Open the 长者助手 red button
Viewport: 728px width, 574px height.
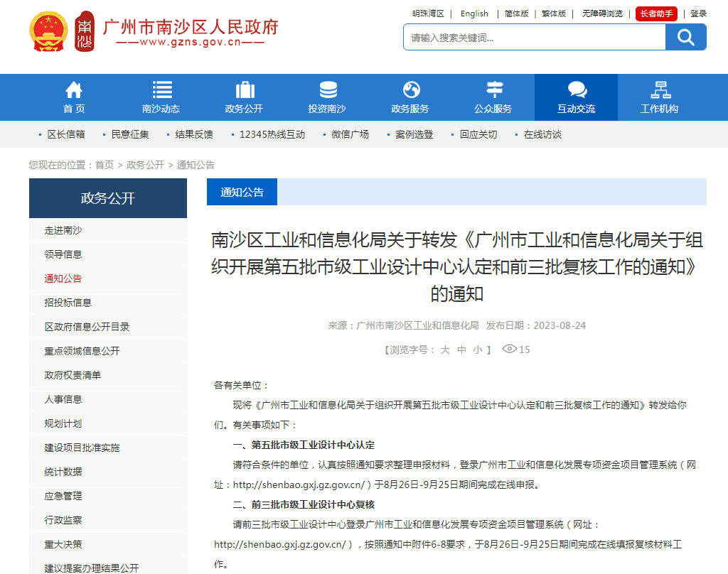point(655,13)
